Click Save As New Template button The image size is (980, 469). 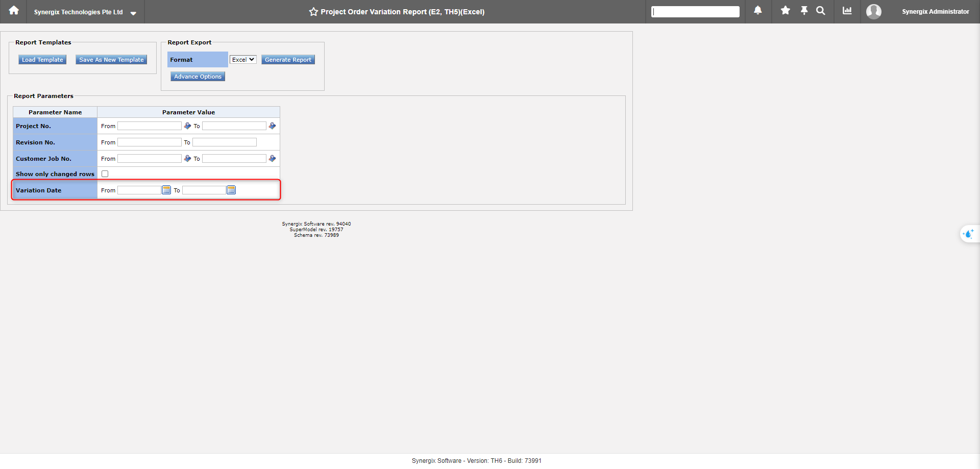click(111, 60)
